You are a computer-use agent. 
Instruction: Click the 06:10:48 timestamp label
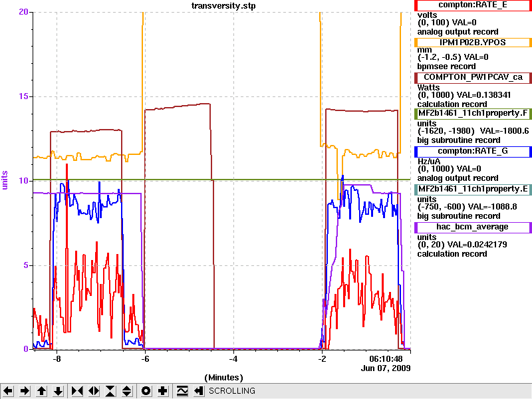pyautogui.click(x=386, y=359)
